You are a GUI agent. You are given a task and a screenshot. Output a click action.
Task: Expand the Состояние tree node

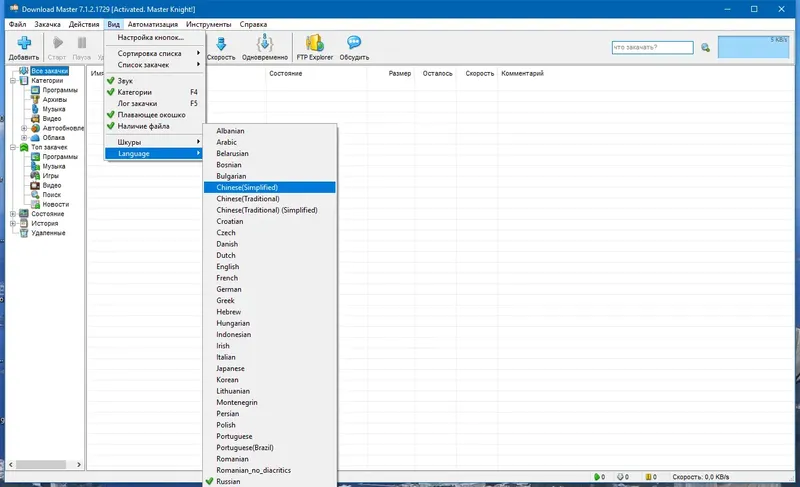click(13, 214)
